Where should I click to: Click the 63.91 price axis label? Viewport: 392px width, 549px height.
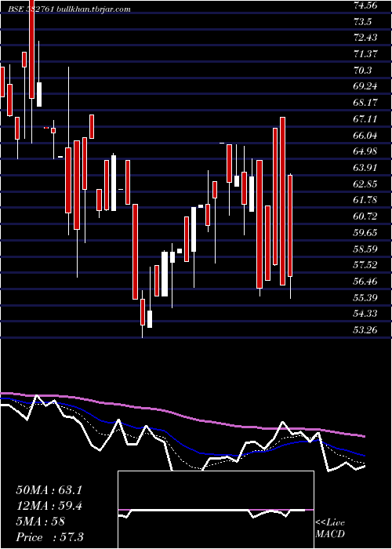click(x=365, y=167)
